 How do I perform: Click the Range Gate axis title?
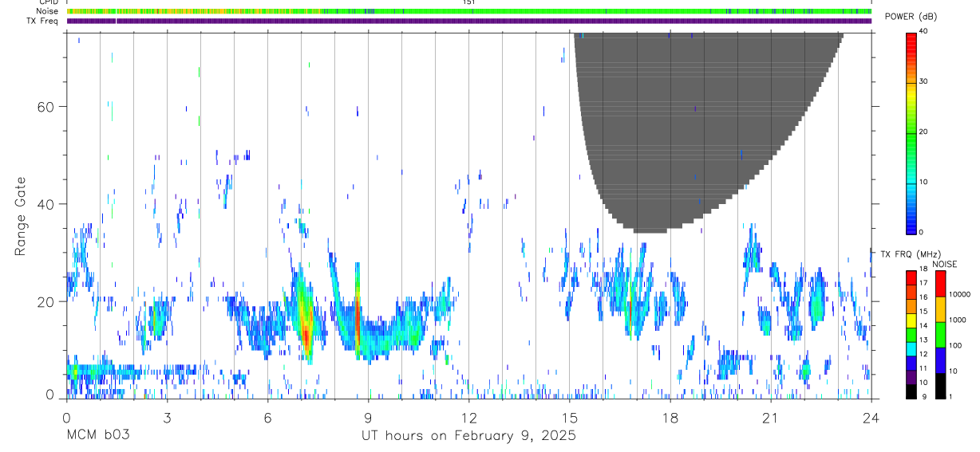(x=20, y=218)
